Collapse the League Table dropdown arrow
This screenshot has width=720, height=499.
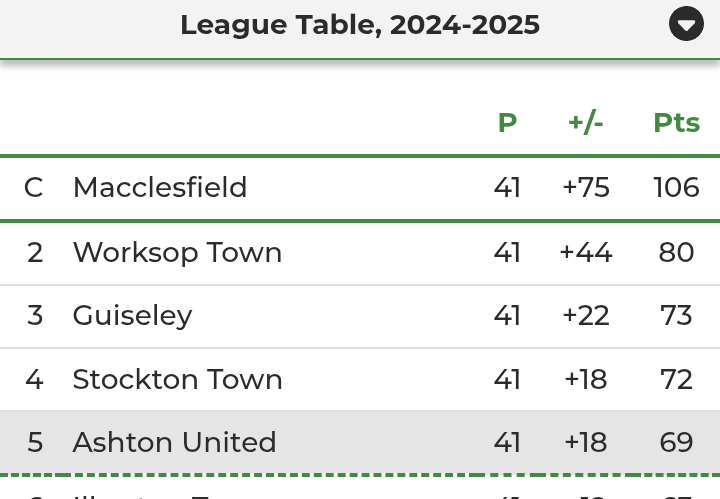click(x=686, y=23)
